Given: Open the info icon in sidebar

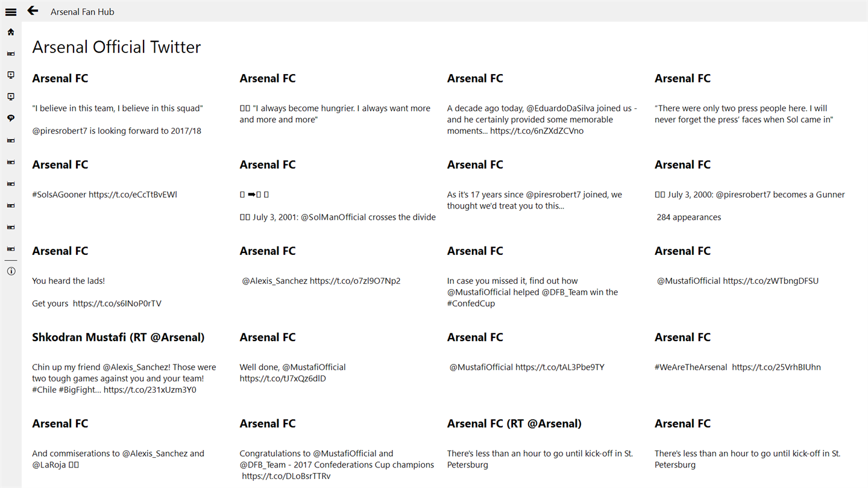Looking at the screenshot, I should click(11, 271).
